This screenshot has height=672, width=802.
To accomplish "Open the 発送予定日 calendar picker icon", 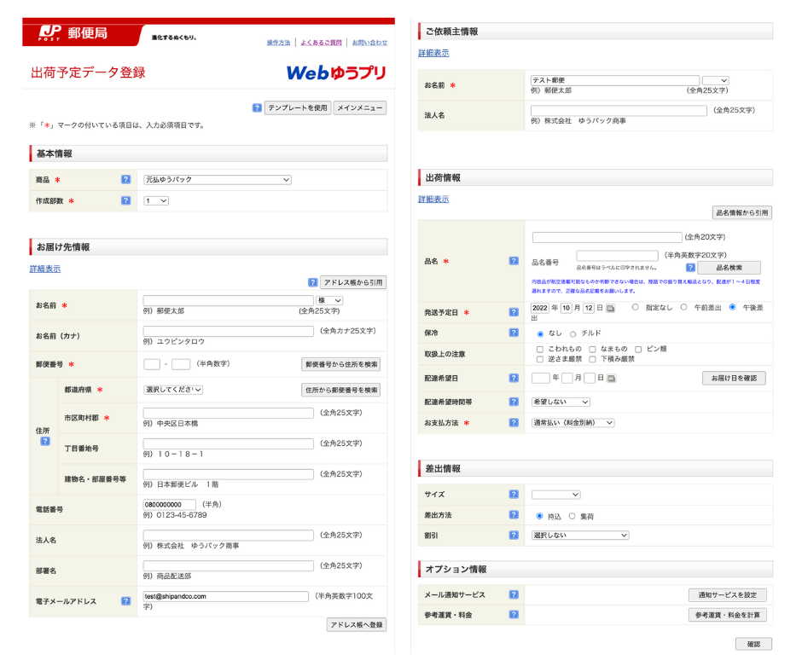I will click(x=610, y=309).
